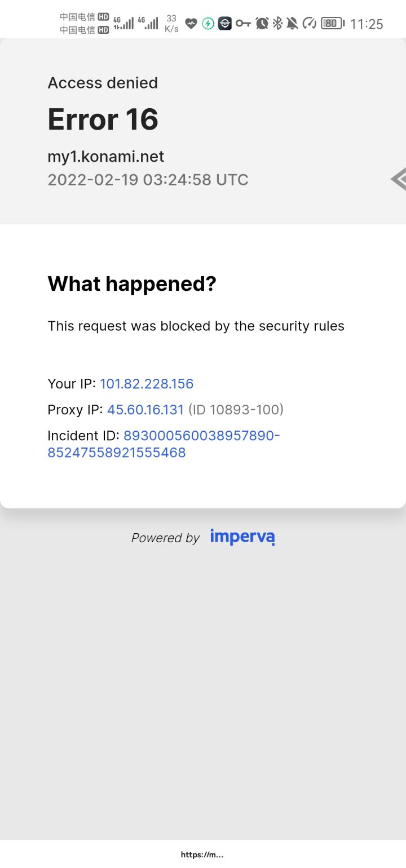
Task: Tap the my1.konami.net domain text
Action: click(x=106, y=157)
